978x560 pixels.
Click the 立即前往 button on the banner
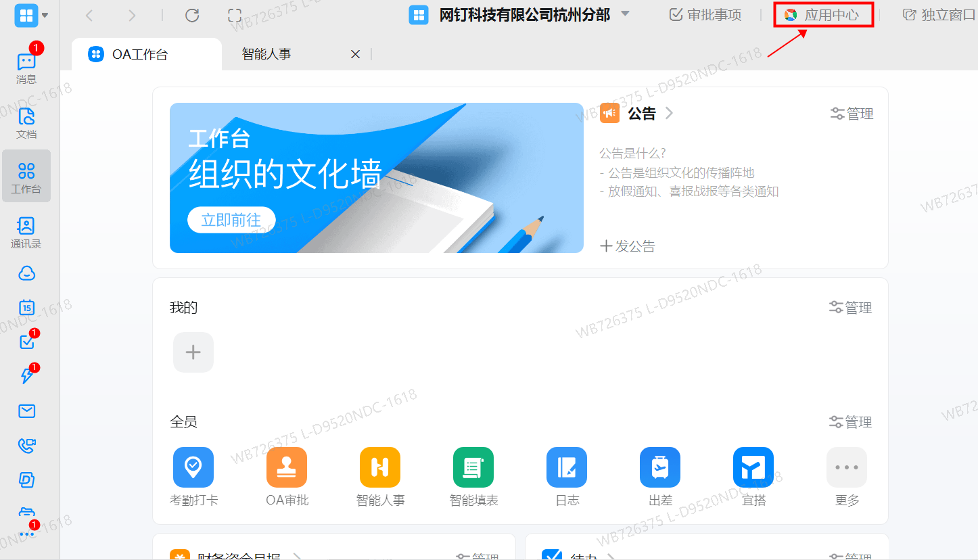point(231,219)
